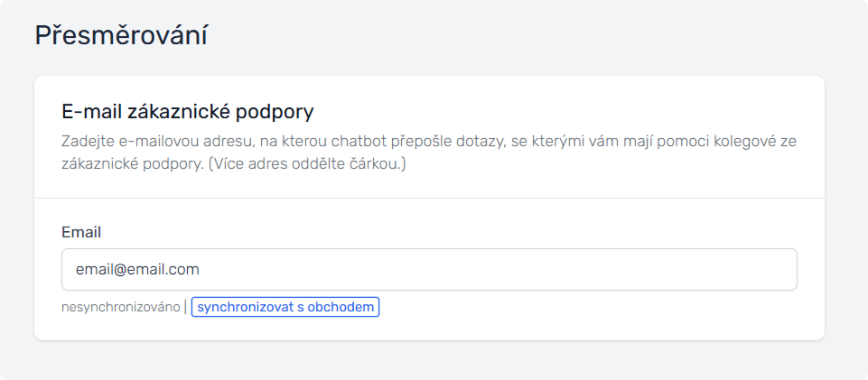Click the word 'kolegové' in the description

point(729,143)
